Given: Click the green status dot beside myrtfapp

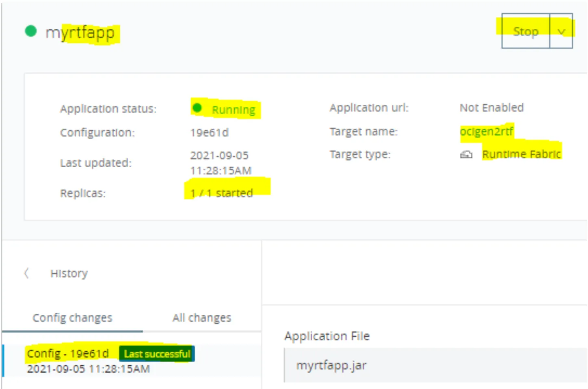Looking at the screenshot, I should (31, 31).
